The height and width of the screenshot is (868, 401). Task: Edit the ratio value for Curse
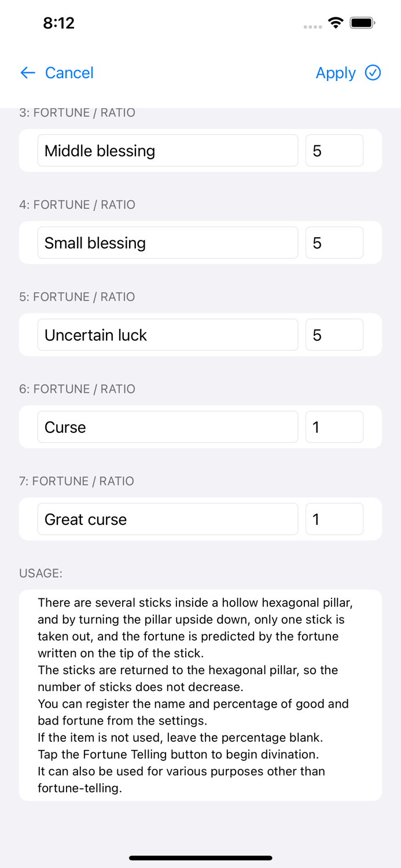coord(334,426)
